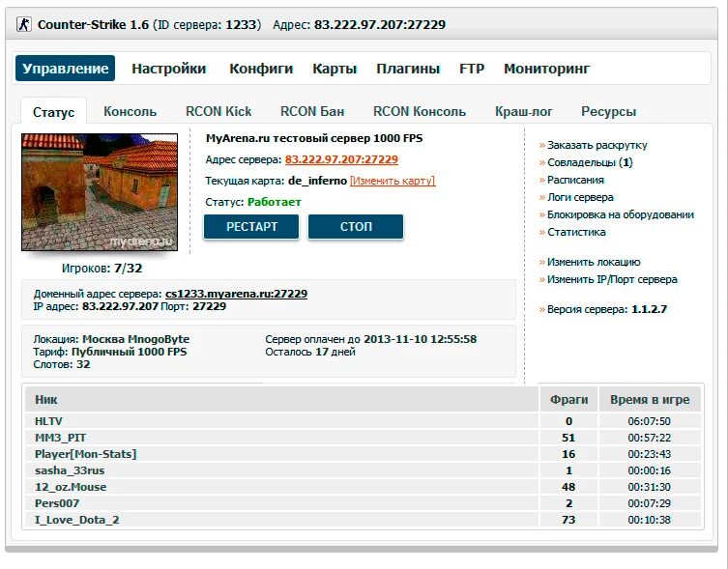Open the FTP section
This screenshot has width=728, height=569.
point(472,69)
